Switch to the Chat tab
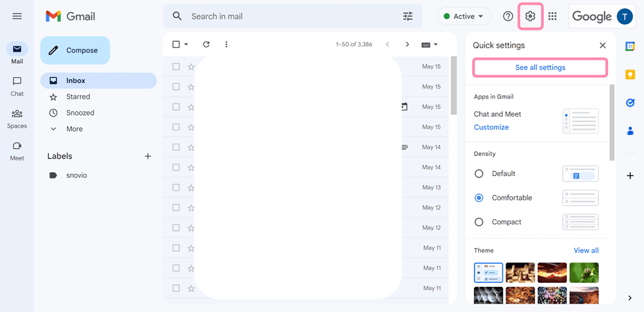The height and width of the screenshot is (312, 644). 17,86
